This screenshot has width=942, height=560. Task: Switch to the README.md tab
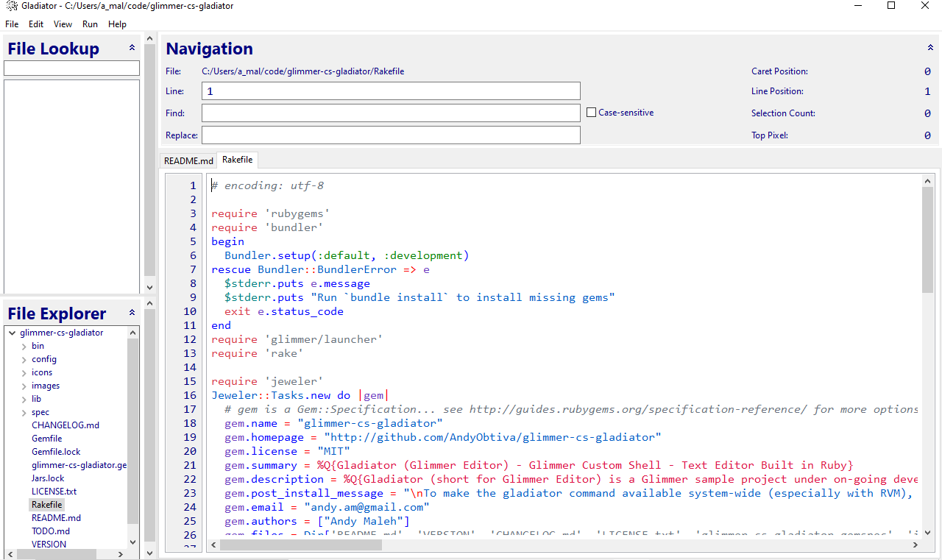pyautogui.click(x=188, y=160)
